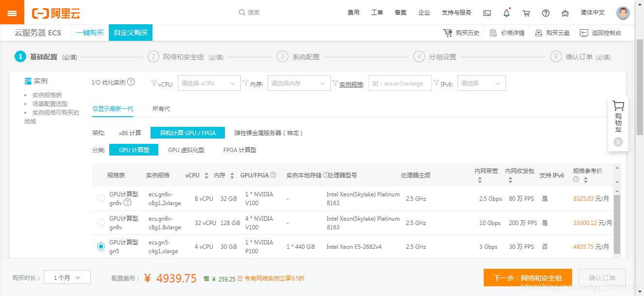Screen dimensions: 644x296
Task: Open the 企业 menu
Action: point(424,13)
